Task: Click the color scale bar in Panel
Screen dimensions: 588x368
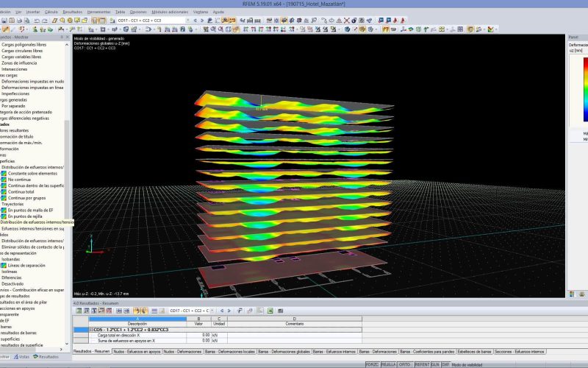Action: pyautogui.click(x=585, y=89)
